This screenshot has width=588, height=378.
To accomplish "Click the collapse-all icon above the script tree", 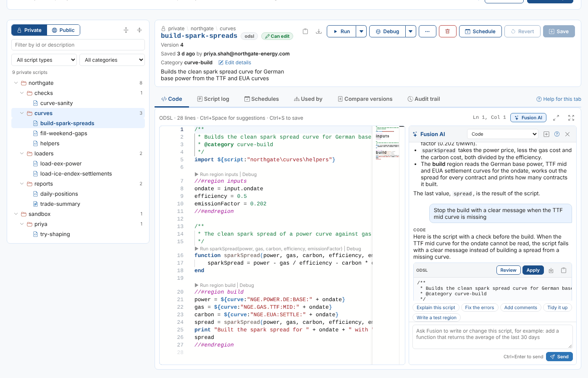I will pos(139,30).
